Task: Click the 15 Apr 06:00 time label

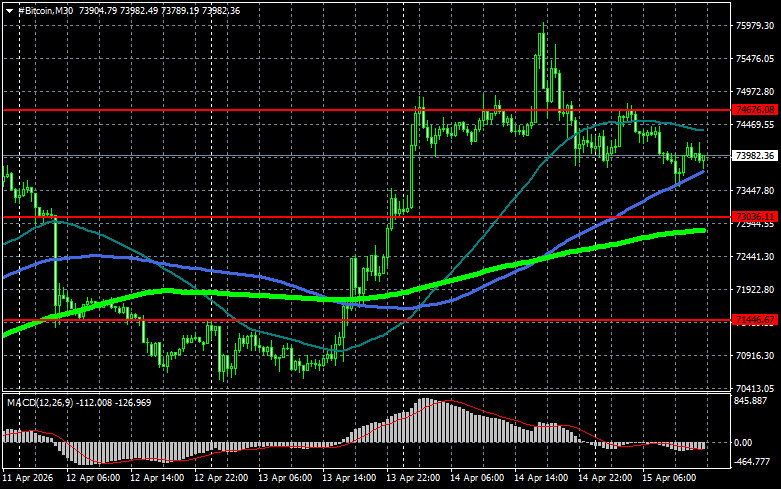Action: coord(669,478)
